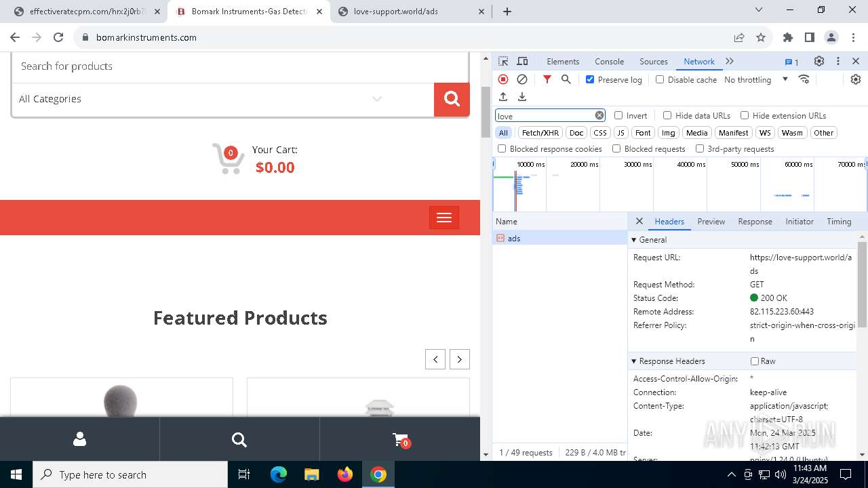868x488 pixels.
Task: Open the network conditions wifi icon
Action: [x=804, y=79]
